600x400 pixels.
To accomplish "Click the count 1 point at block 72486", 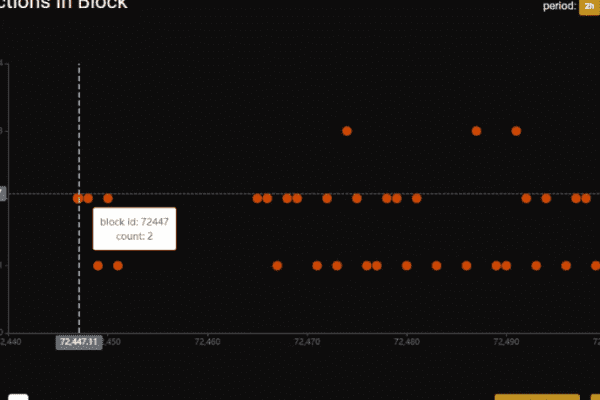I will pos(466,266).
